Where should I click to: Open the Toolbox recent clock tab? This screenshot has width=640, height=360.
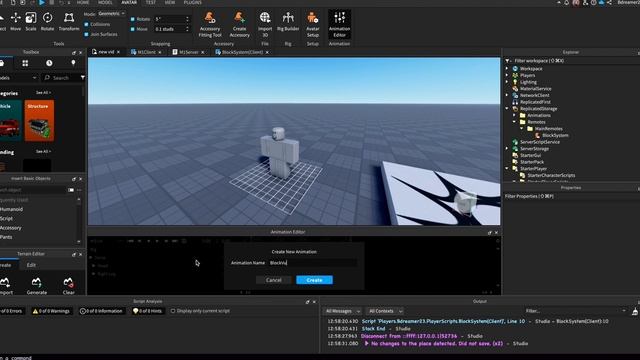[49, 63]
